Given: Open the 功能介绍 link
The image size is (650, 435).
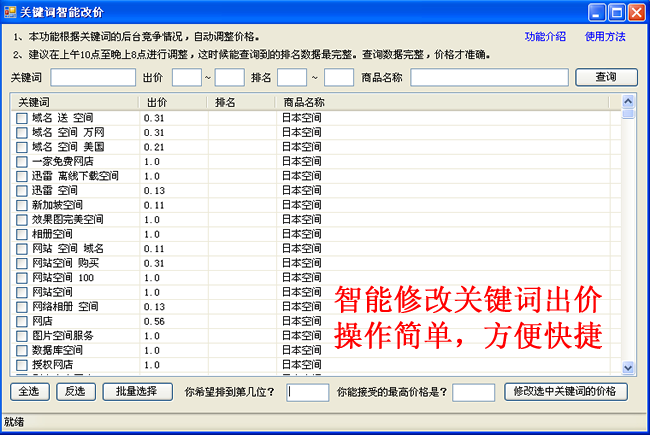Looking at the screenshot, I should click(545, 37).
